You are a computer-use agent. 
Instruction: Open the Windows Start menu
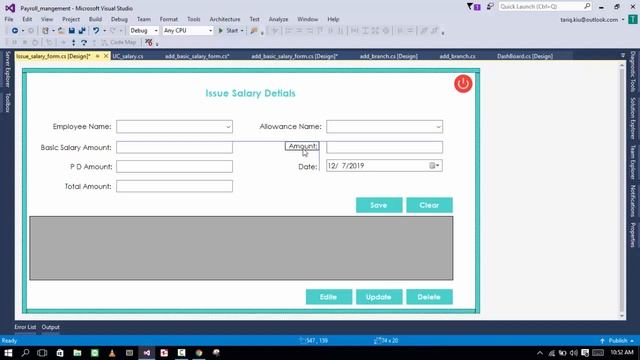8,353
